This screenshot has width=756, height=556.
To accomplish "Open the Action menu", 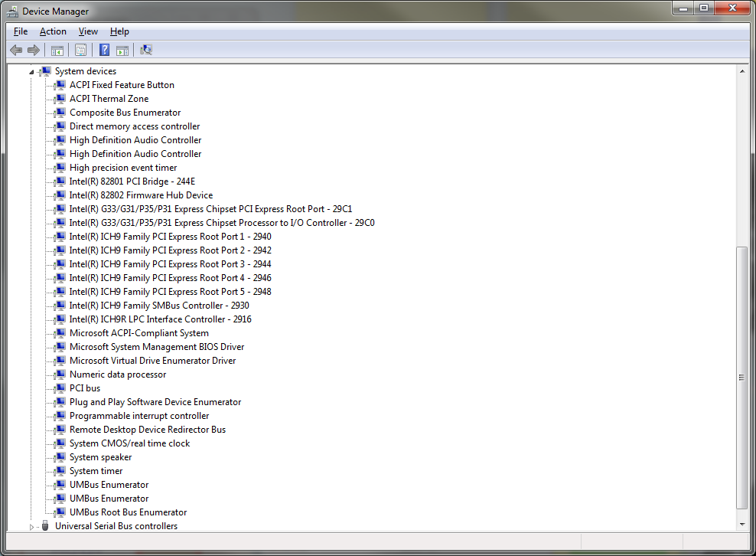I will [x=53, y=31].
